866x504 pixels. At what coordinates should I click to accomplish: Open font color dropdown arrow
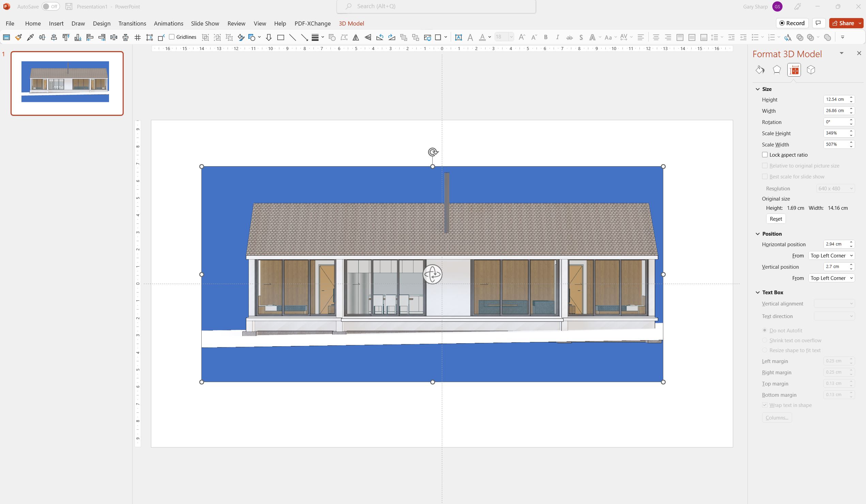490,37
